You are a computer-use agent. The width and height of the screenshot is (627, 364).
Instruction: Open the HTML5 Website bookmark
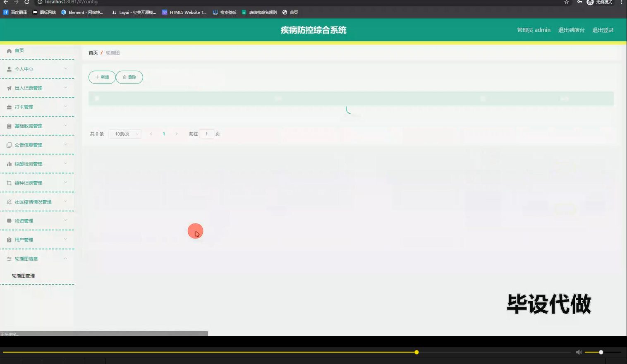point(184,12)
